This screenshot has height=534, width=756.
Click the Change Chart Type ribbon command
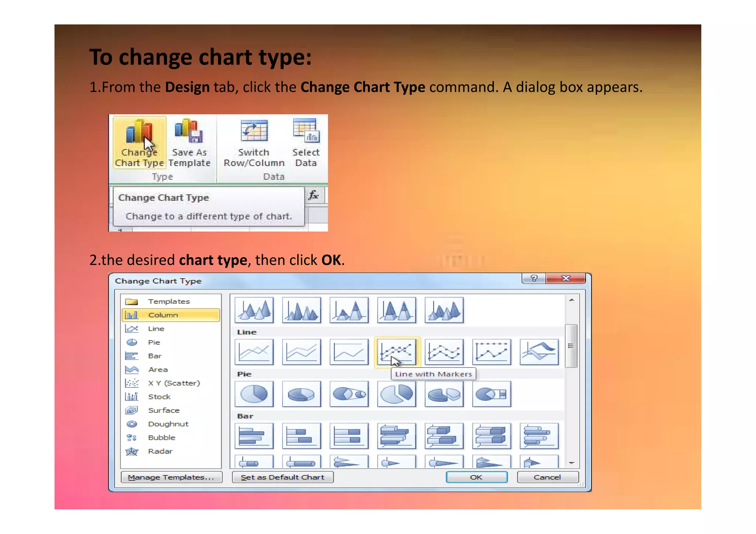coord(140,143)
